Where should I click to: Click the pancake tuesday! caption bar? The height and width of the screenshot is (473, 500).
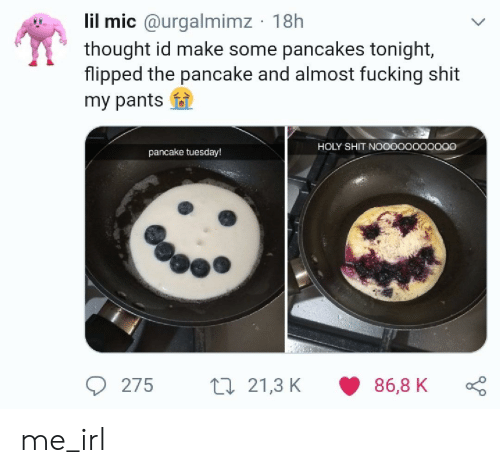coord(185,153)
